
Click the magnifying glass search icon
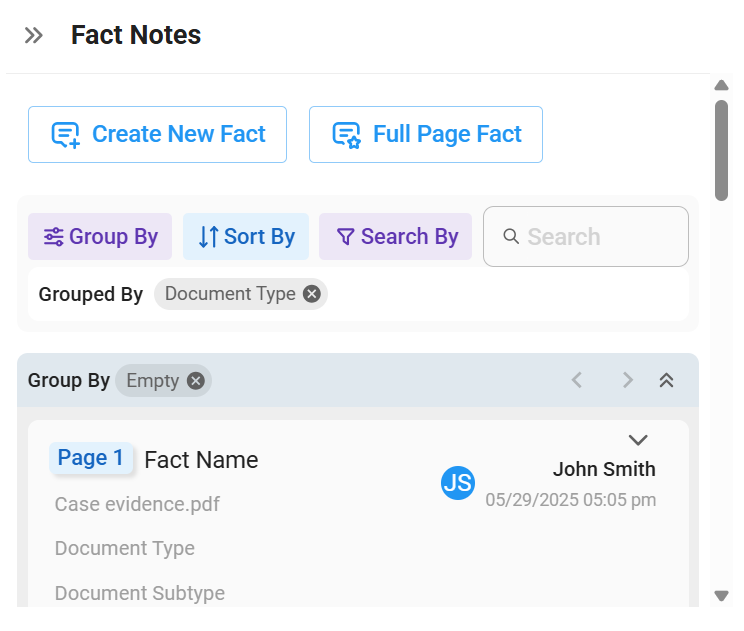[x=511, y=236]
